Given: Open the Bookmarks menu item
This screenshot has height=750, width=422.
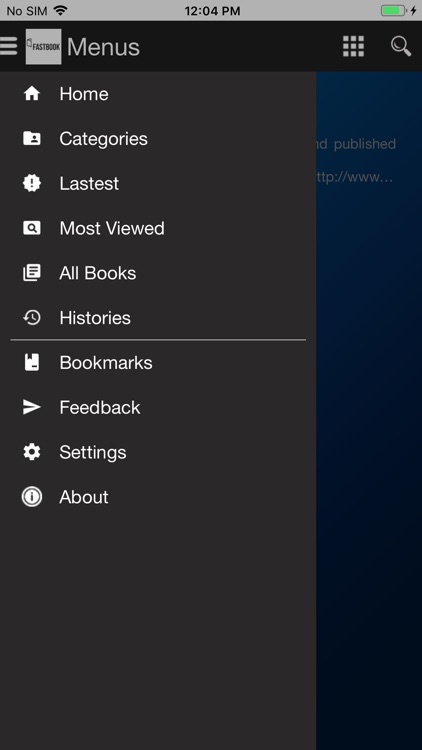Looking at the screenshot, I should coord(158,363).
